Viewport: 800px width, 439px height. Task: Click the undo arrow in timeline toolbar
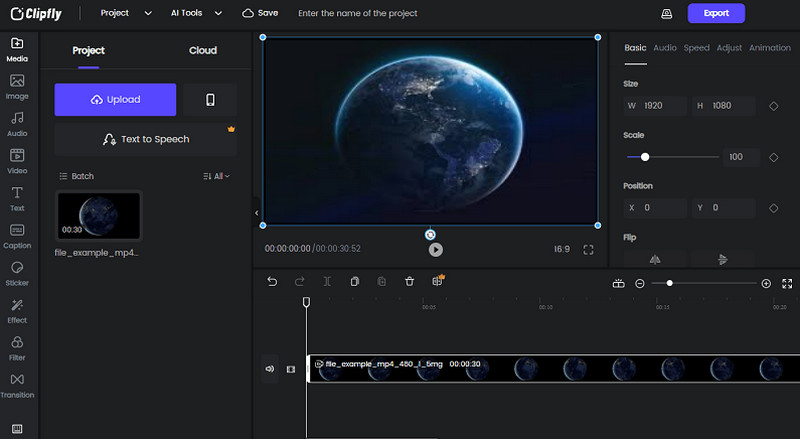pos(272,282)
